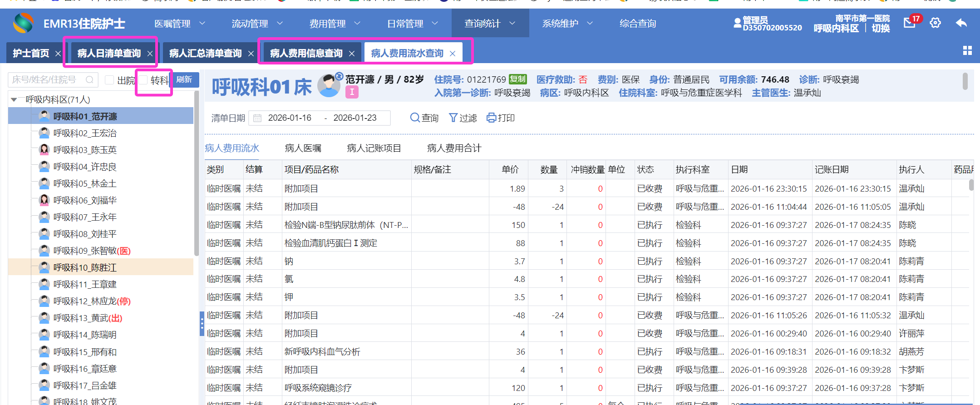Image resolution: width=980 pixels, height=405 pixels.
Task: Expand the 流动管理 menu
Action: [257, 23]
